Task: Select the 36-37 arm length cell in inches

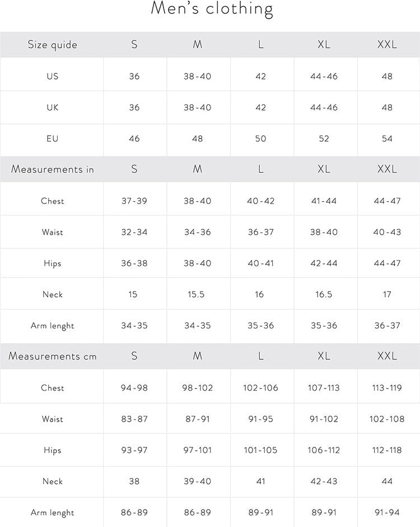Action: pos(387,326)
